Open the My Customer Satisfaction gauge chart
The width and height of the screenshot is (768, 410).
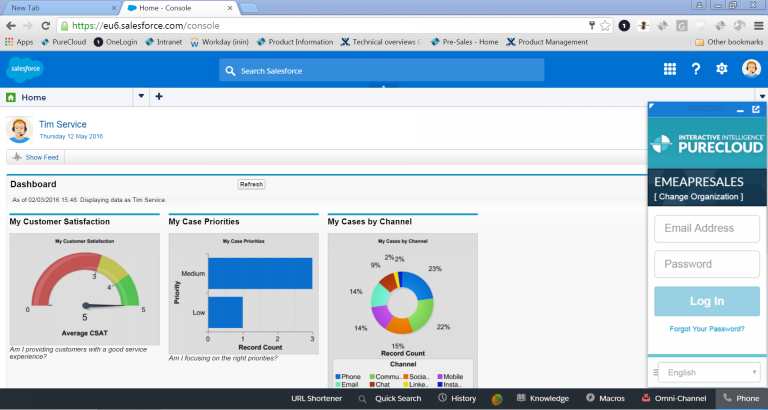[x=85, y=289]
